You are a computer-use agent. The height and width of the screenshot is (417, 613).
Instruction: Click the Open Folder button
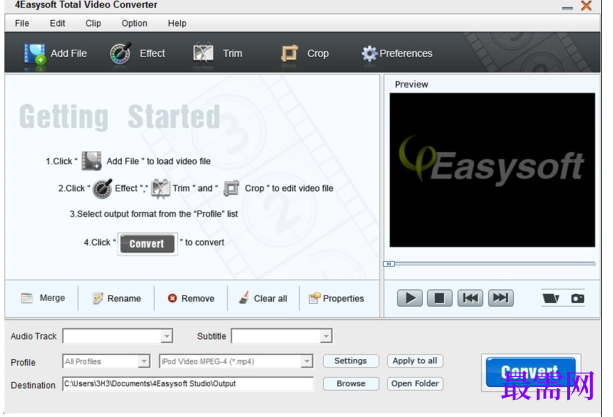tap(415, 383)
